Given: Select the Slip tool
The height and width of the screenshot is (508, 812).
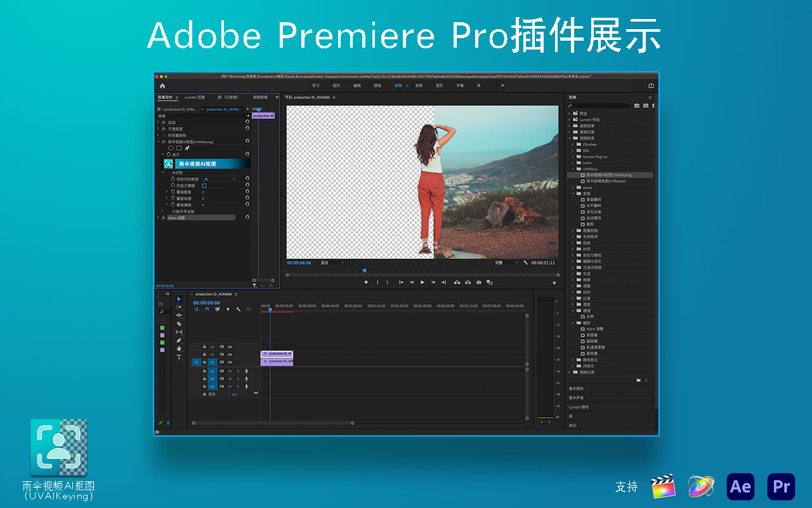Looking at the screenshot, I should coord(179,332).
